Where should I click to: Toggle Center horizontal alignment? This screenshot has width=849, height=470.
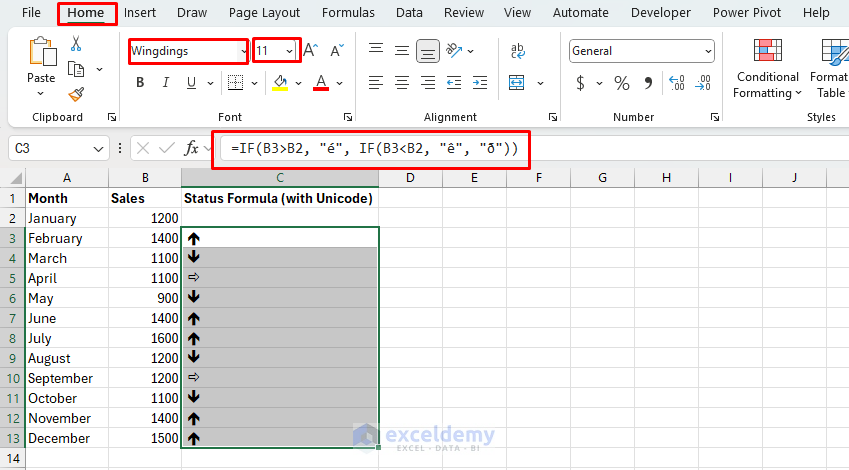pos(402,82)
